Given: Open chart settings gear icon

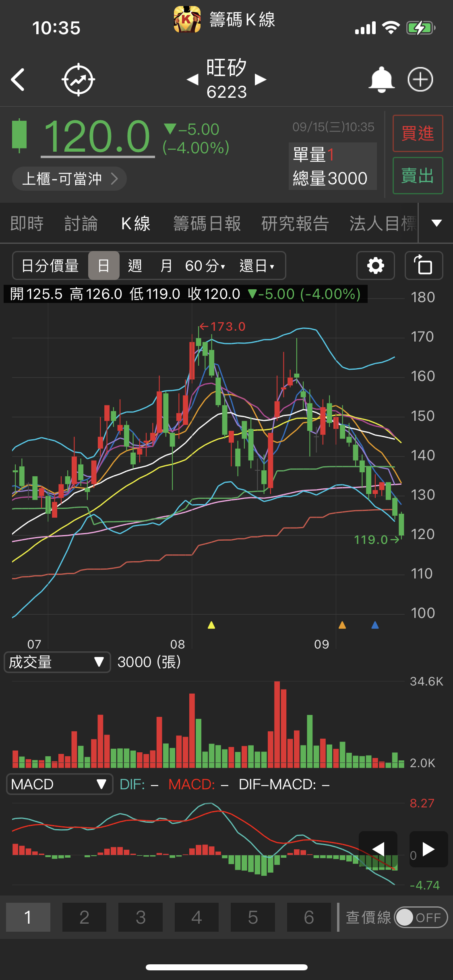Looking at the screenshot, I should point(375,266).
